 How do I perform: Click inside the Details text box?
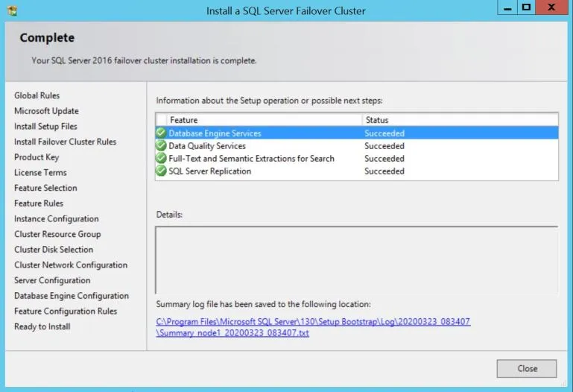tap(357, 260)
